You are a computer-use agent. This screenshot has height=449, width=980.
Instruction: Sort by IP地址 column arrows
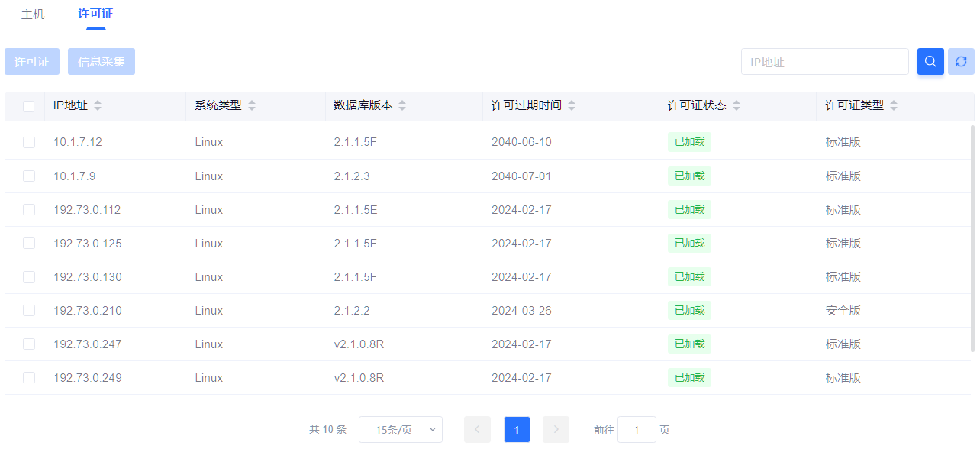(x=98, y=106)
